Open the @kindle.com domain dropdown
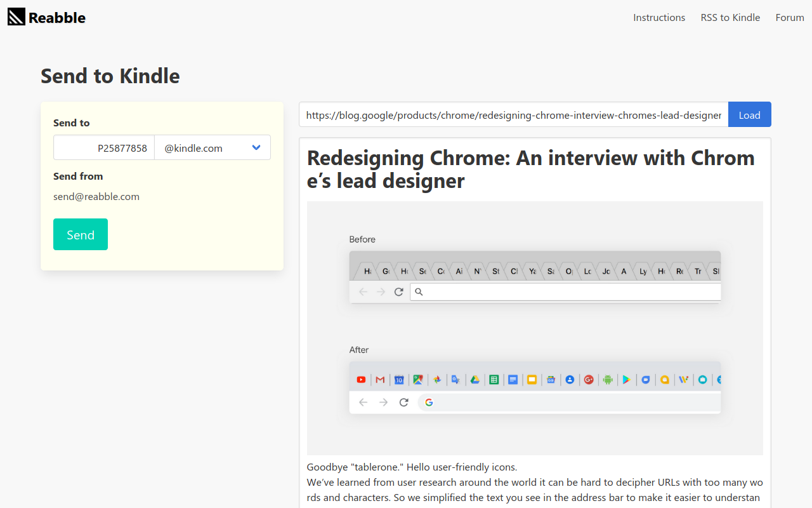This screenshot has height=508, width=812. tap(213, 148)
